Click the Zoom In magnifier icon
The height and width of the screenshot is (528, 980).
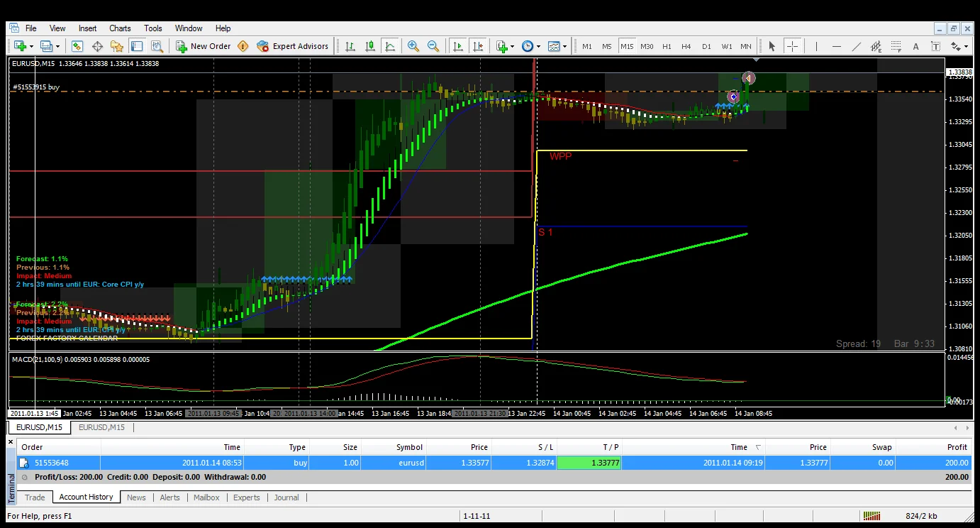pyautogui.click(x=413, y=46)
